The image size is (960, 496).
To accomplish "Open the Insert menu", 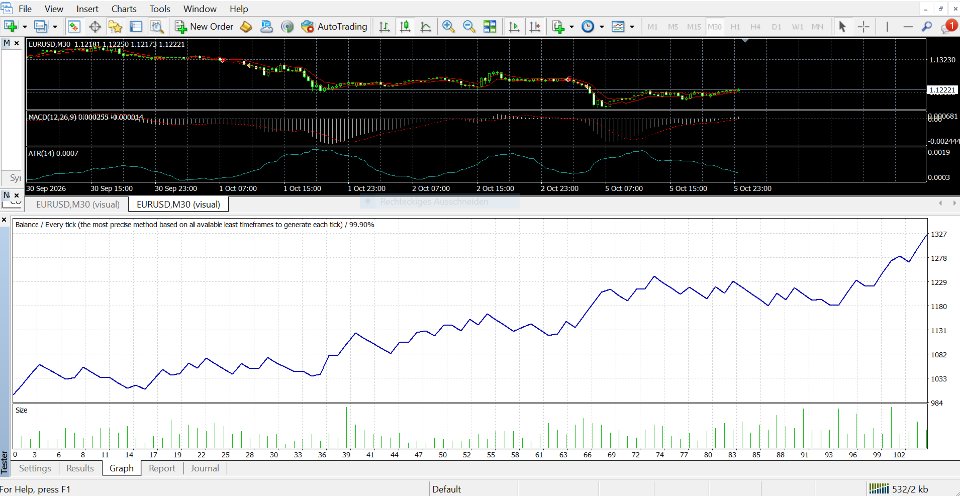I will click(87, 9).
